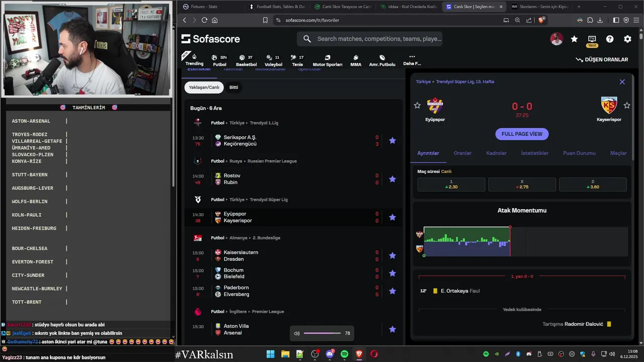
Task: Select the Tenis sport icon
Action: 297,60
